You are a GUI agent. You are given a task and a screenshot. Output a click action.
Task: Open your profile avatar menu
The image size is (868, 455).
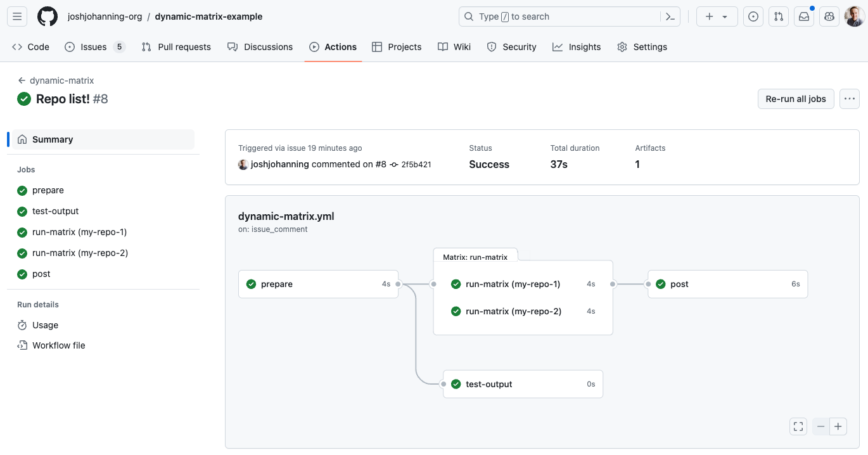click(853, 16)
